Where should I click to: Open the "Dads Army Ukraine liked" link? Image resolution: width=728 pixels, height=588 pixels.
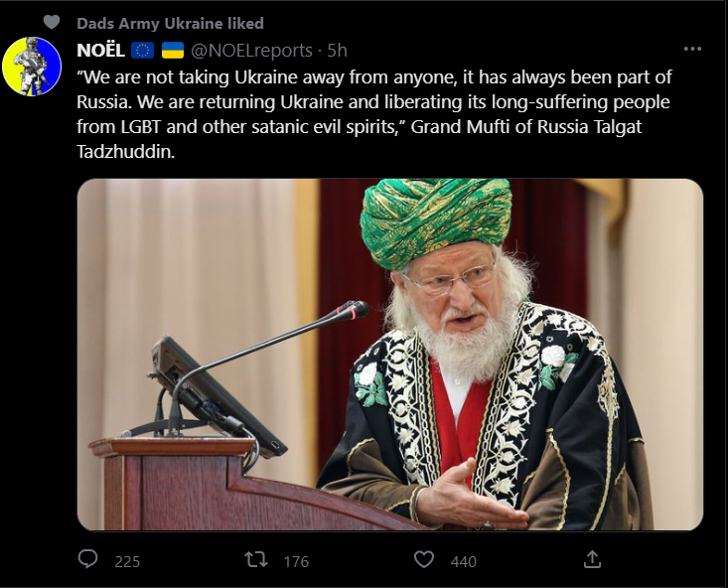(170, 23)
